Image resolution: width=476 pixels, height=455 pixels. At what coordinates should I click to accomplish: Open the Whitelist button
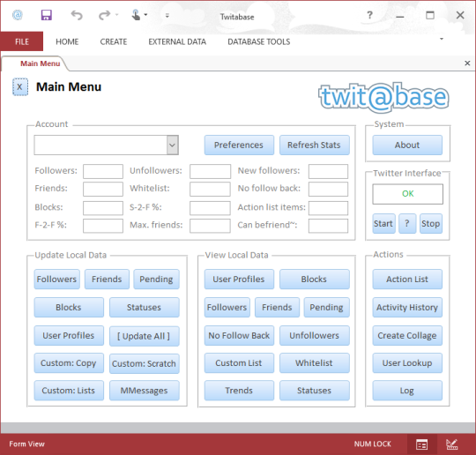pyautogui.click(x=314, y=363)
